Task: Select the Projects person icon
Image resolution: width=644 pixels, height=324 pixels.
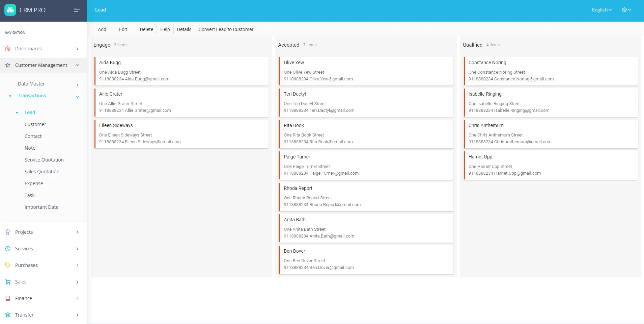Action: (x=7, y=232)
